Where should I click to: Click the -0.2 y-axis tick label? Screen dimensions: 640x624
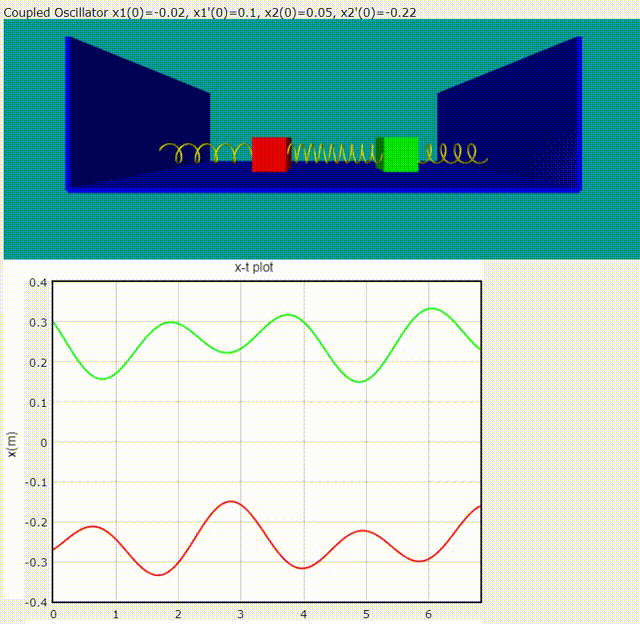click(36, 522)
